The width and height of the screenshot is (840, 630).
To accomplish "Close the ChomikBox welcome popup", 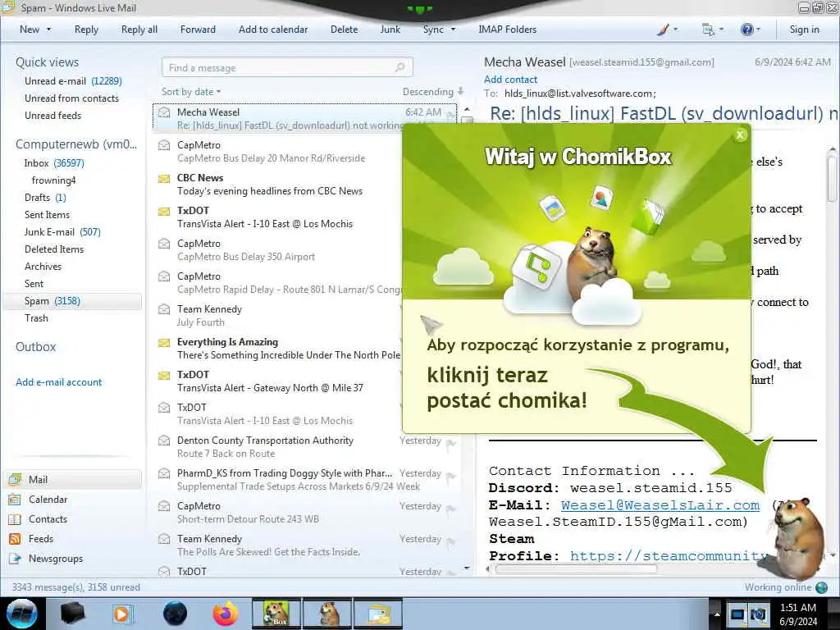I will tap(740, 135).
